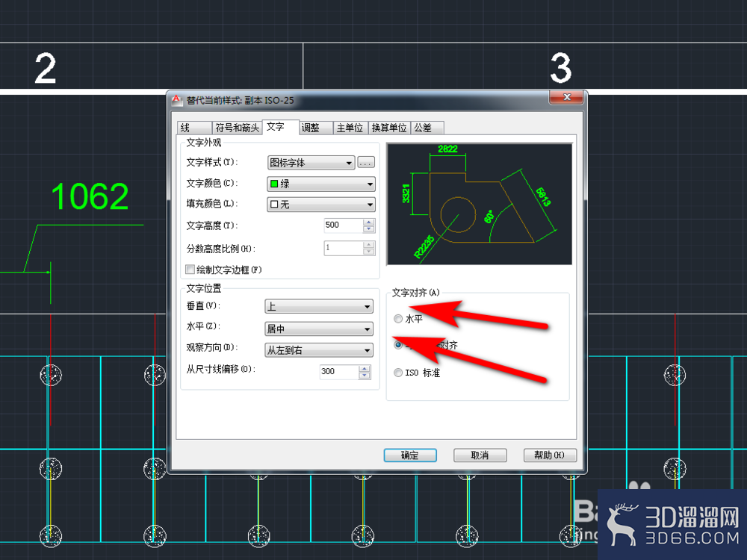Open the 文字颜色 dropdown showing 绿

(x=321, y=184)
